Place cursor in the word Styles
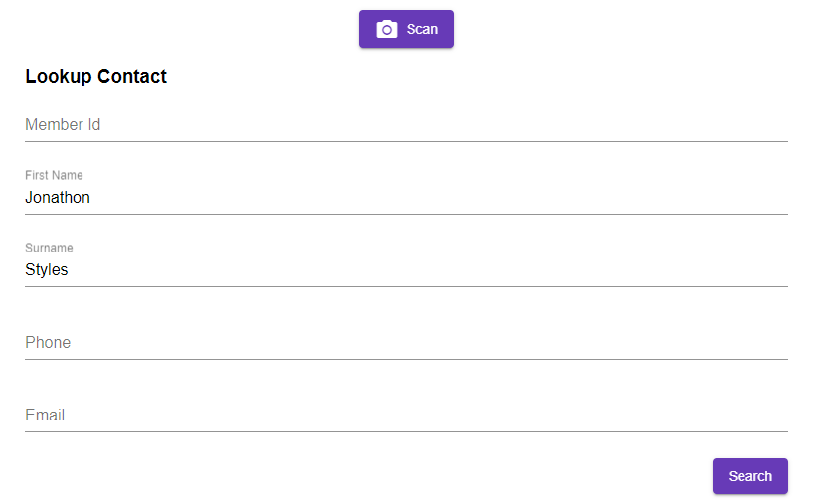Image resolution: width=824 pixels, height=504 pixels. pyautogui.click(x=47, y=270)
